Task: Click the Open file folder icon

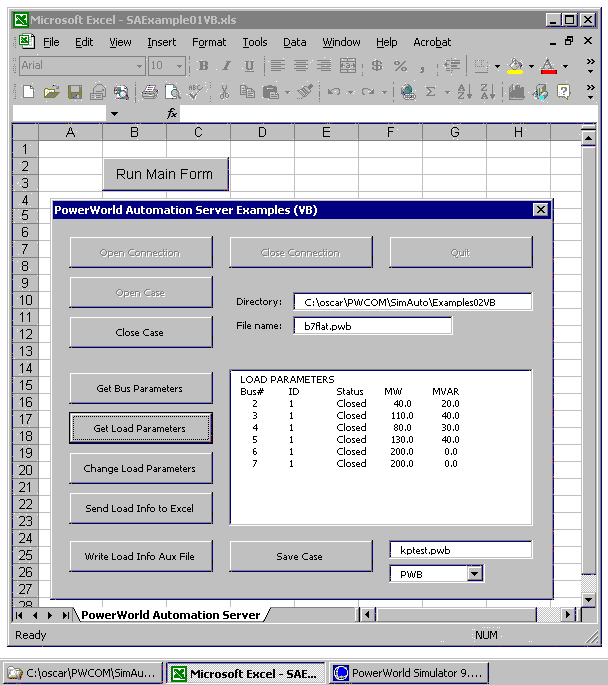Action: coord(51,92)
